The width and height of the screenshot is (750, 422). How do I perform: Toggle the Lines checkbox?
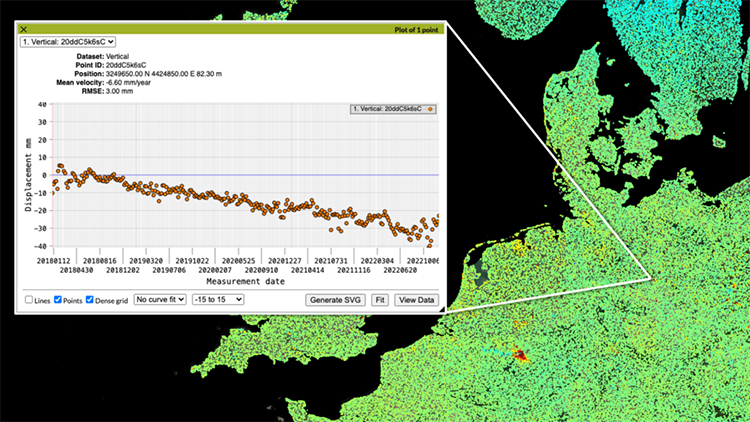[29, 300]
